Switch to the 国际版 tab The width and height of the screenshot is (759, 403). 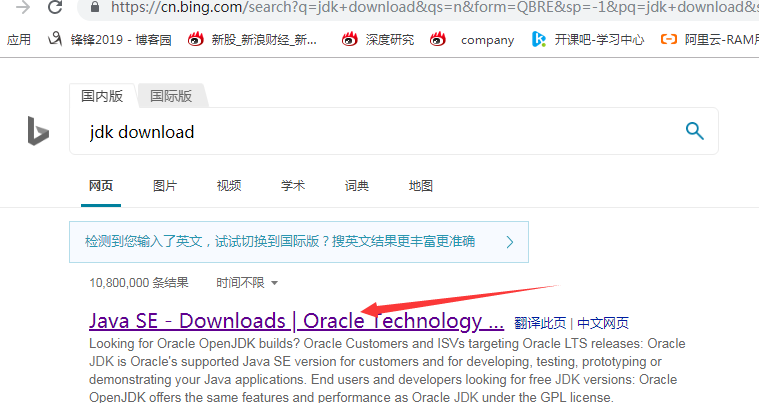(x=171, y=96)
